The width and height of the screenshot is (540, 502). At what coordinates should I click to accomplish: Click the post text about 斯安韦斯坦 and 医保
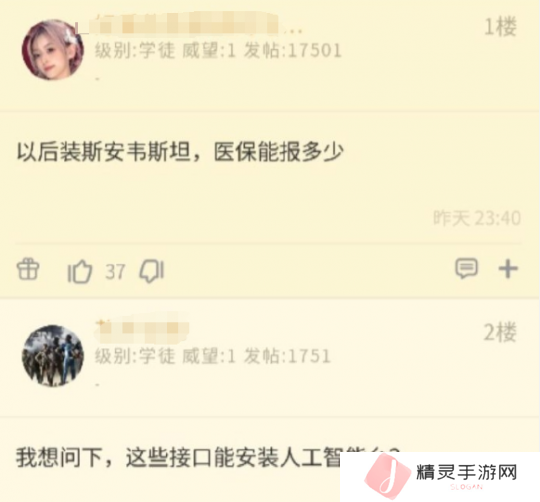[x=180, y=152]
